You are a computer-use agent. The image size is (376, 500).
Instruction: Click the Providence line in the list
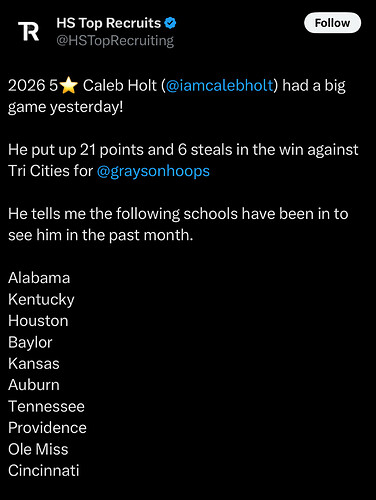47,428
